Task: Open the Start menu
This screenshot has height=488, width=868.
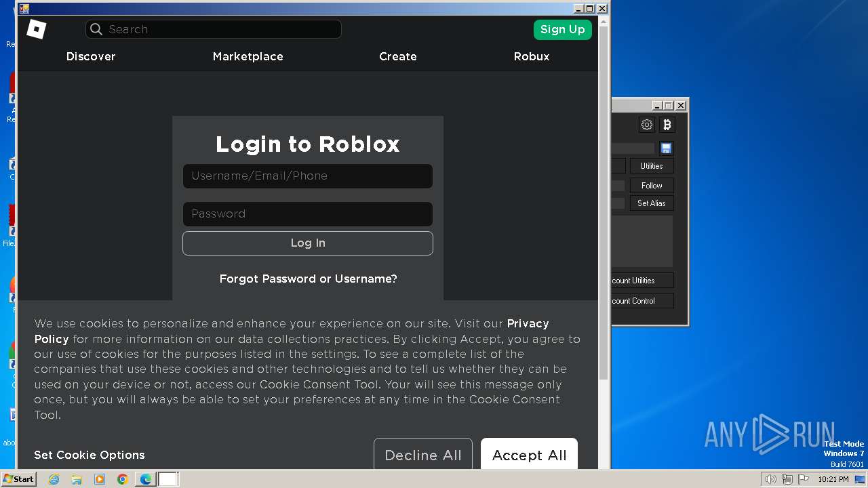Action: [18, 479]
